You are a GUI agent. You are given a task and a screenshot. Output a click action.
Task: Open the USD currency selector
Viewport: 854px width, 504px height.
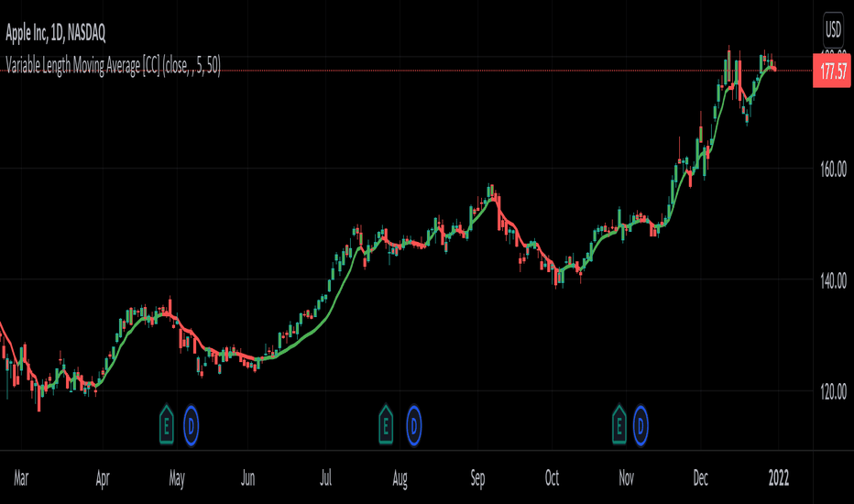(x=833, y=29)
